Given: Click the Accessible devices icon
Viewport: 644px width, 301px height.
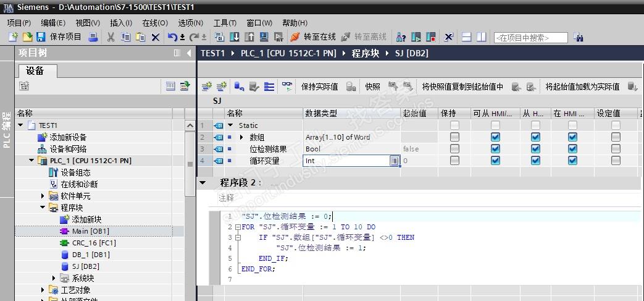Looking at the screenshot, I should coord(401,37).
